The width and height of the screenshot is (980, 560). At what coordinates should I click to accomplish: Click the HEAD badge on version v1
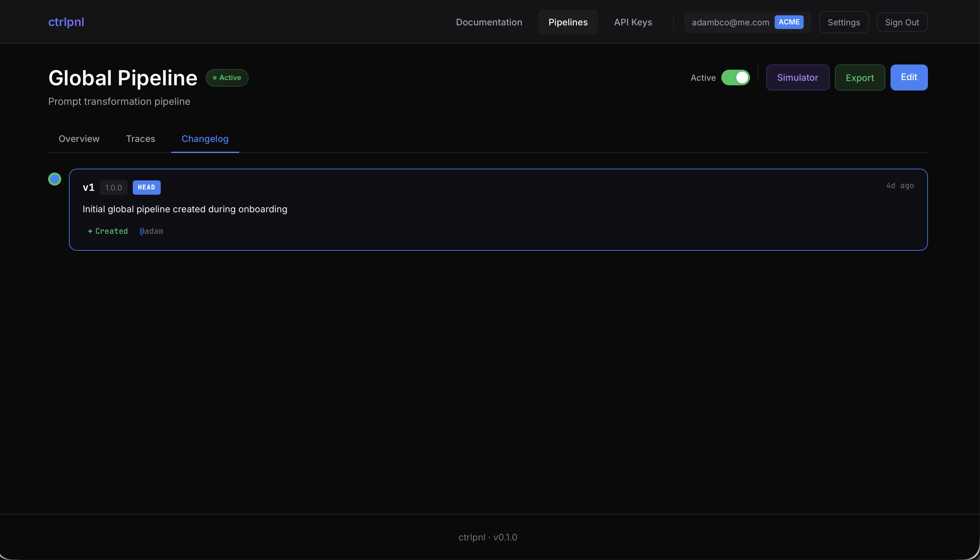click(x=146, y=187)
